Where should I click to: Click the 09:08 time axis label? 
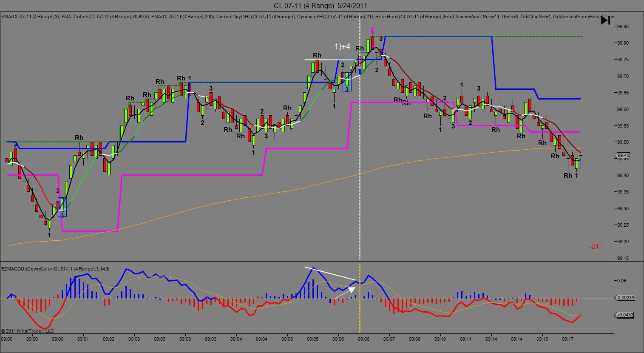(x=415, y=339)
